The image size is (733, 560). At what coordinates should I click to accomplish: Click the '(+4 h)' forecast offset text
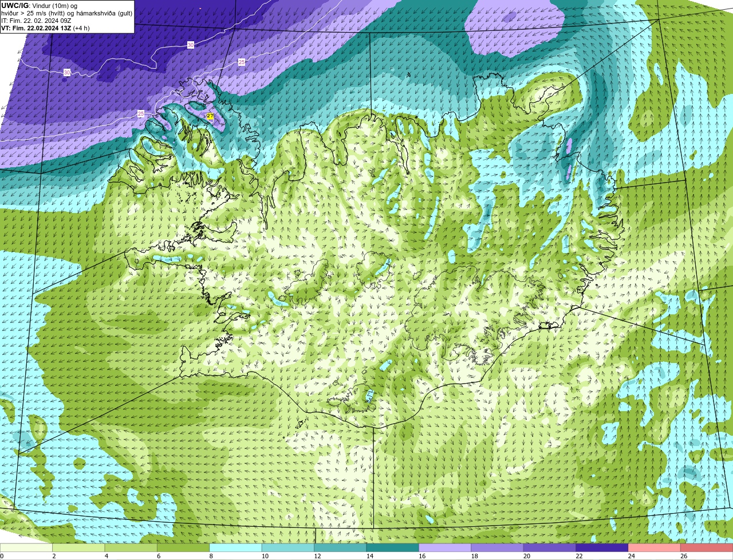click(82, 28)
